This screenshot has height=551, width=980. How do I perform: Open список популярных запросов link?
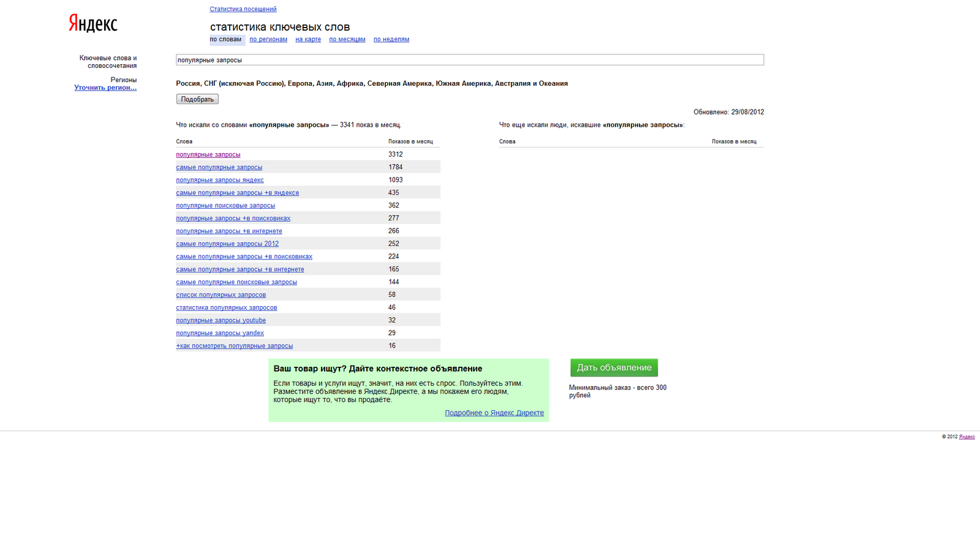[221, 295]
